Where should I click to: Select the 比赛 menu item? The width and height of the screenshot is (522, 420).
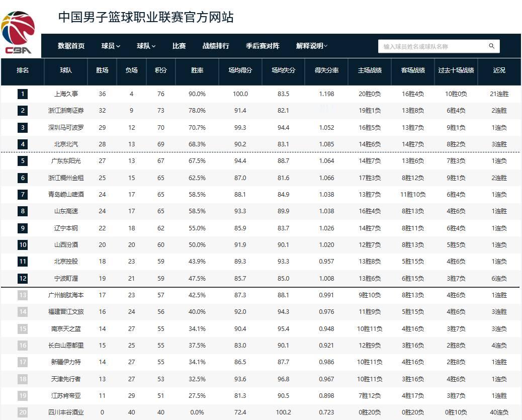point(179,46)
